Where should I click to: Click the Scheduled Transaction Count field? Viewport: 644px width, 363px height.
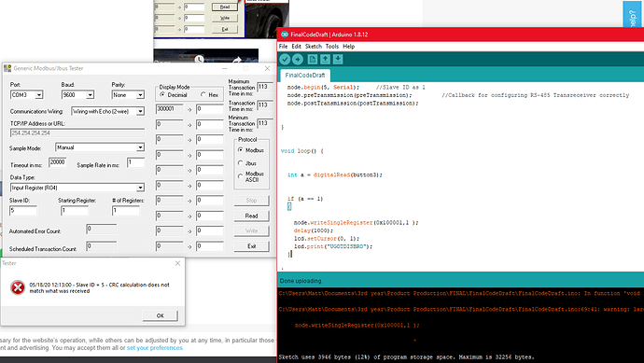[x=102, y=246]
